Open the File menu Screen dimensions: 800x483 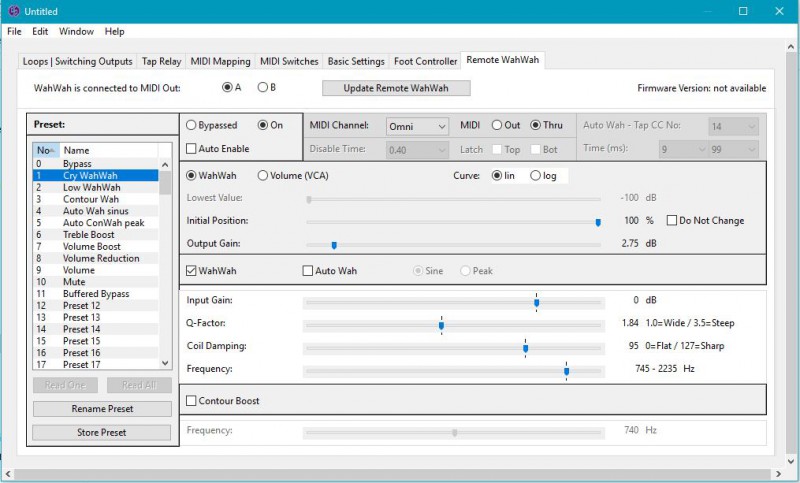point(14,32)
